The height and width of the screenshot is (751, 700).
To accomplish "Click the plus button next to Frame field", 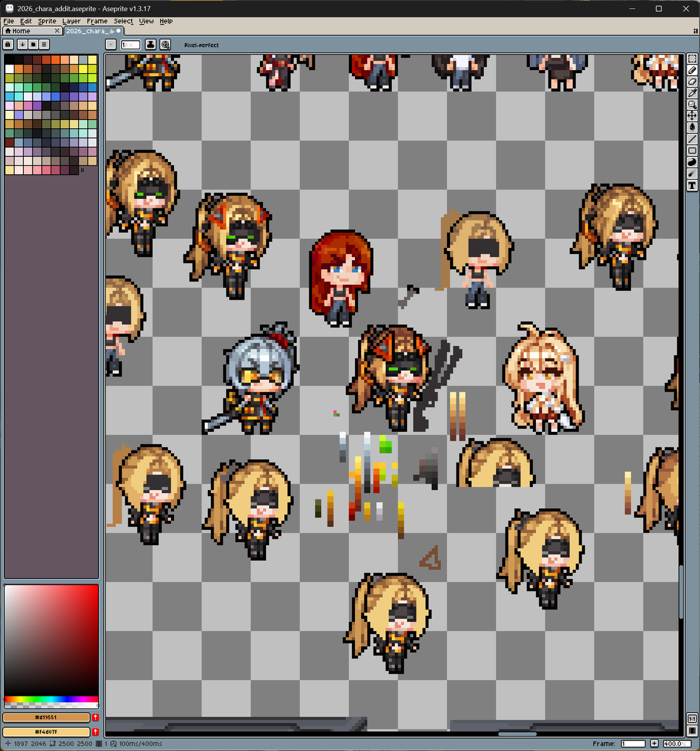I will [x=654, y=743].
